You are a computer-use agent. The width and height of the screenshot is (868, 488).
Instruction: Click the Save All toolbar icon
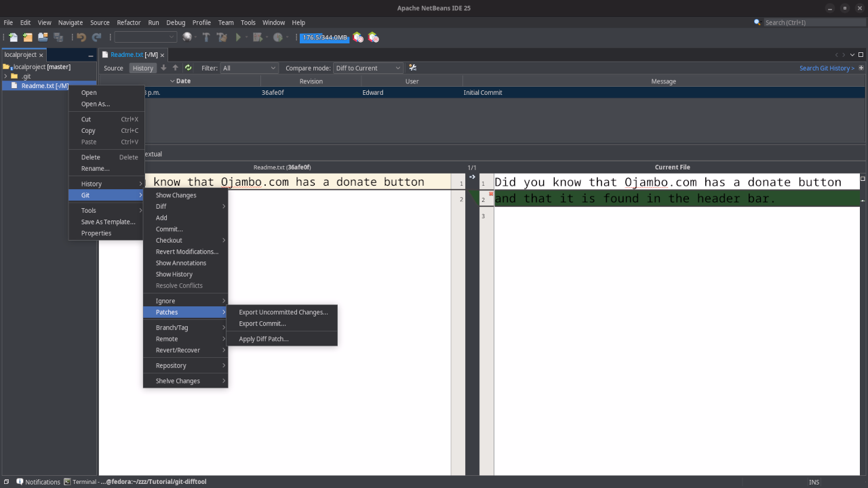(58, 37)
